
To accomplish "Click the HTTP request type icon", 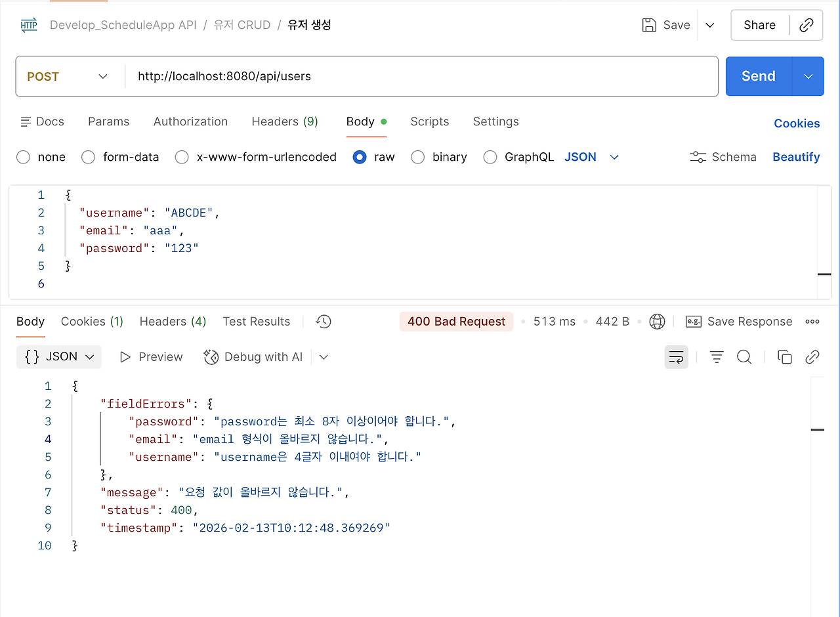I will pyautogui.click(x=29, y=26).
